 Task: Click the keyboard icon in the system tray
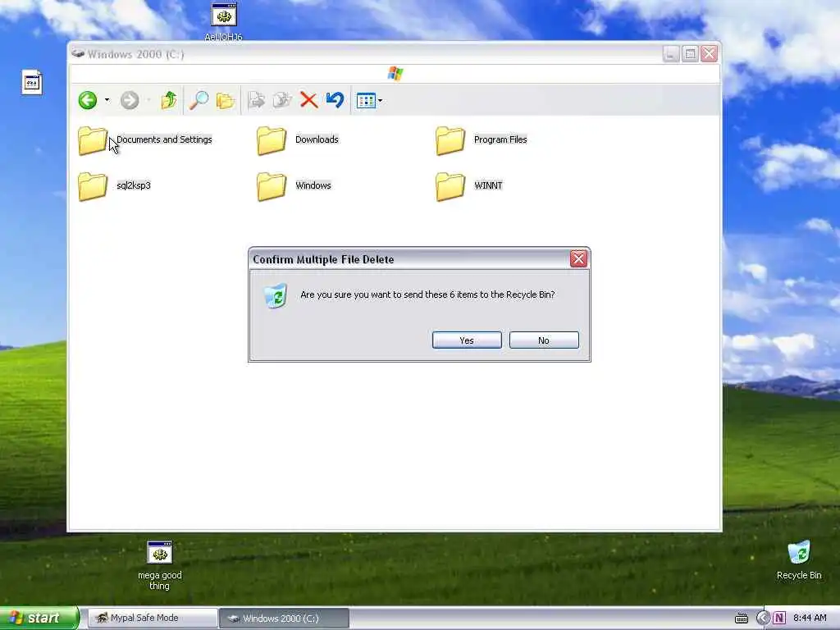point(742,619)
